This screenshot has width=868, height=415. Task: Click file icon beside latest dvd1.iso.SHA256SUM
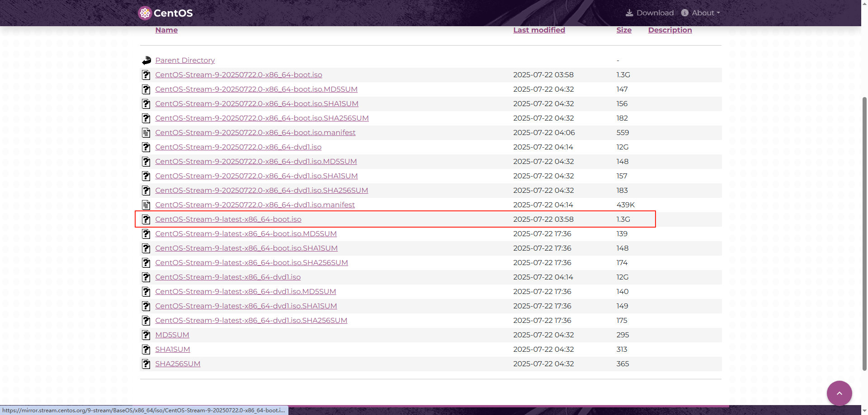(146, 321)
